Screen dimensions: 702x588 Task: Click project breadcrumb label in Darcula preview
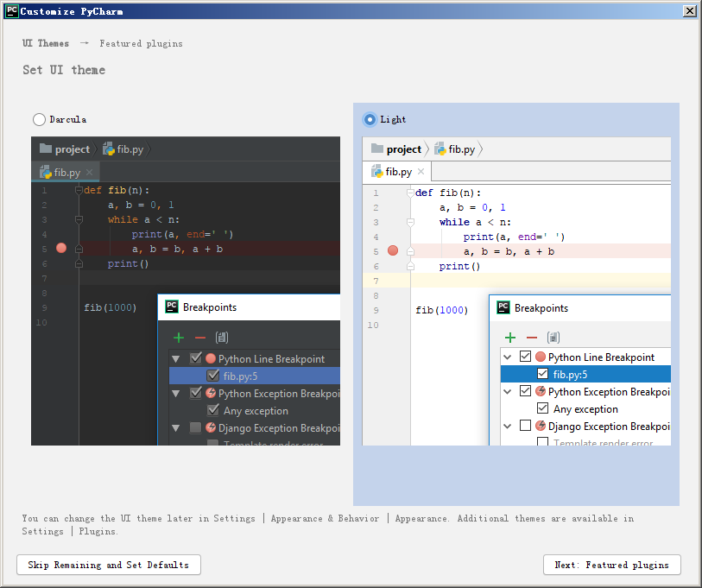(x=73, y=149)
